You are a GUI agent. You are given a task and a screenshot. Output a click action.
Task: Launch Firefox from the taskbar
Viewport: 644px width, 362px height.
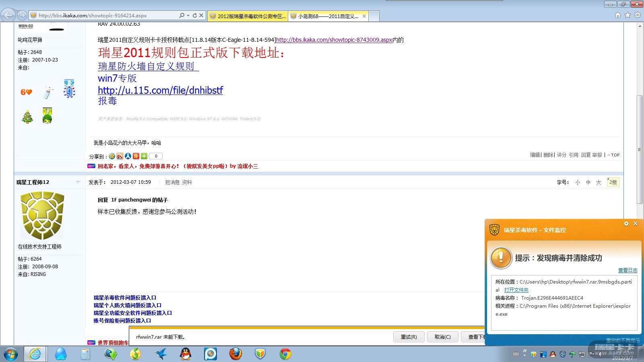pos(235,354)
